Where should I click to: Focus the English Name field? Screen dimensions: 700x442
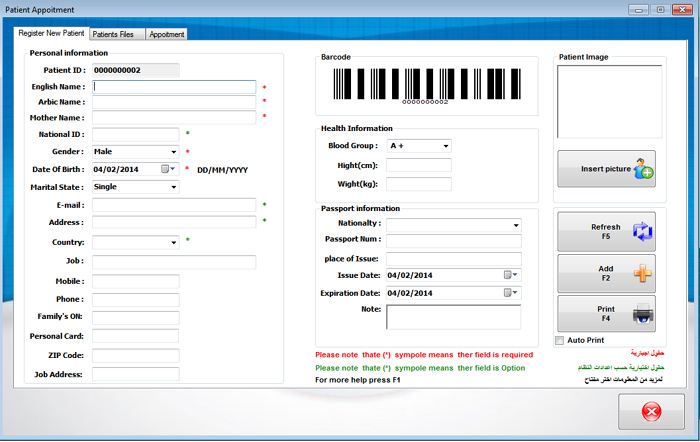pos(174,87)
